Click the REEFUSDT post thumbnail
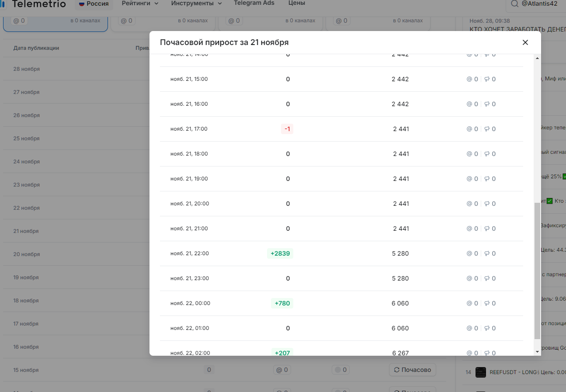Viewport: 566px width, 392px height. click(481, 372)
